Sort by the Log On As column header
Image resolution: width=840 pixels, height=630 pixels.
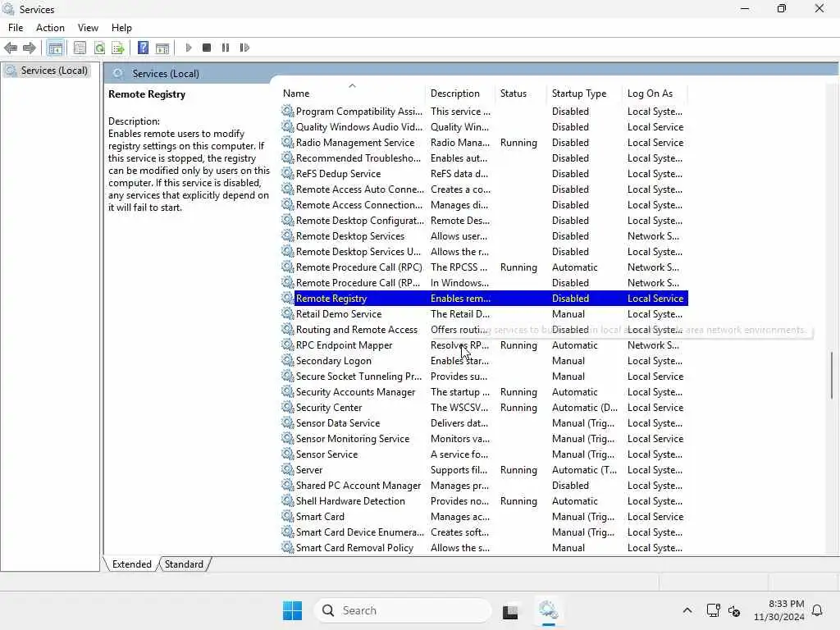point(655,94)
